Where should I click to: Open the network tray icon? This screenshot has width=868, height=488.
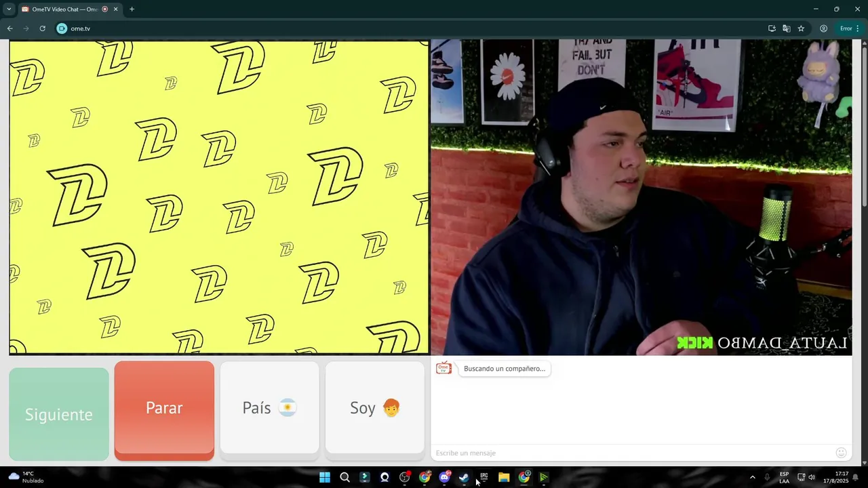coord(801,477)
